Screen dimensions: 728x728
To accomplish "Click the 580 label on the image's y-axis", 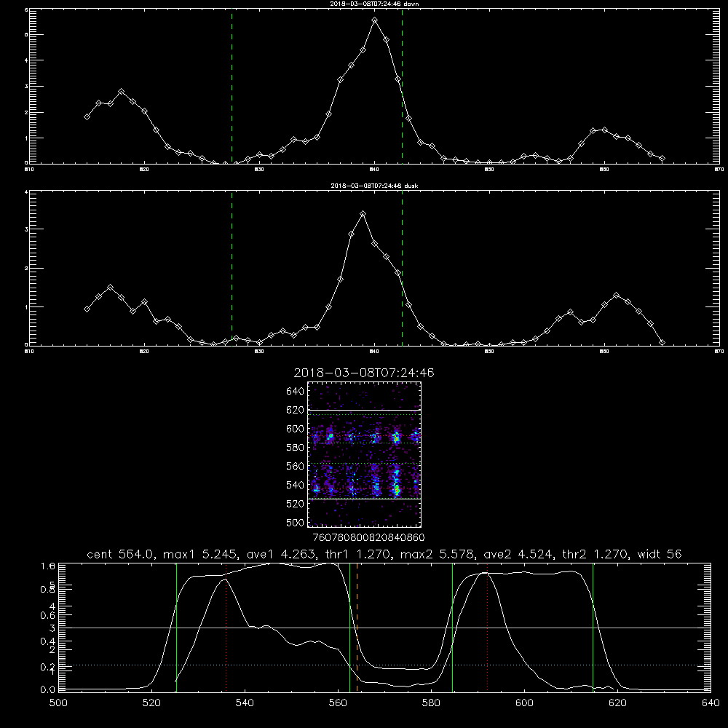I will (296, 448).
